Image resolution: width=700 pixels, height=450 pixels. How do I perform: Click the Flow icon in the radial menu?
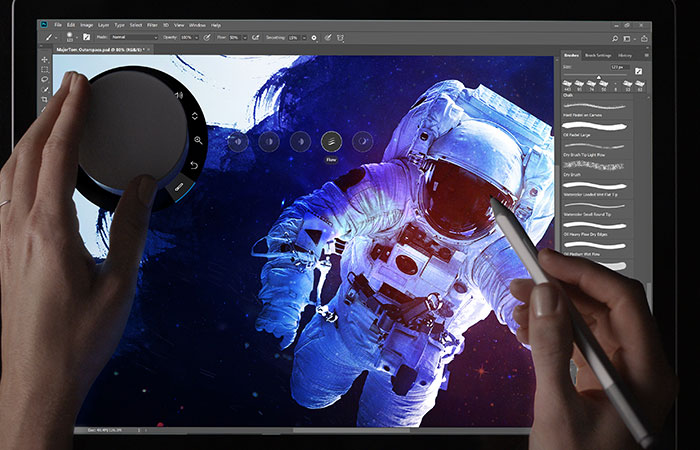(332, 141)
